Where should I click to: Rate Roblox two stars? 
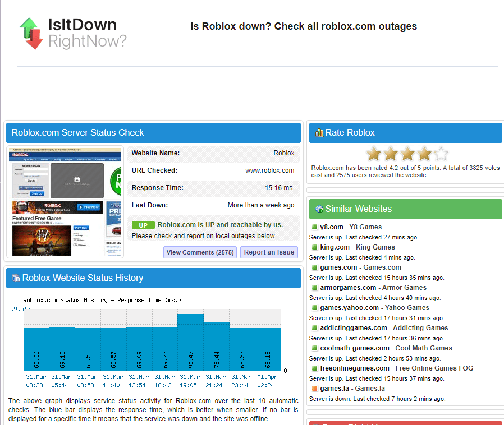391,154
